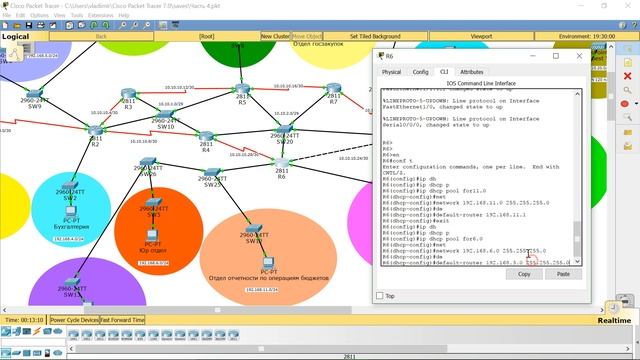The height and width of the screenshot is (360, 640).
Task: Select the Wireless Devices subcategory icon
Action: [37, 353]
